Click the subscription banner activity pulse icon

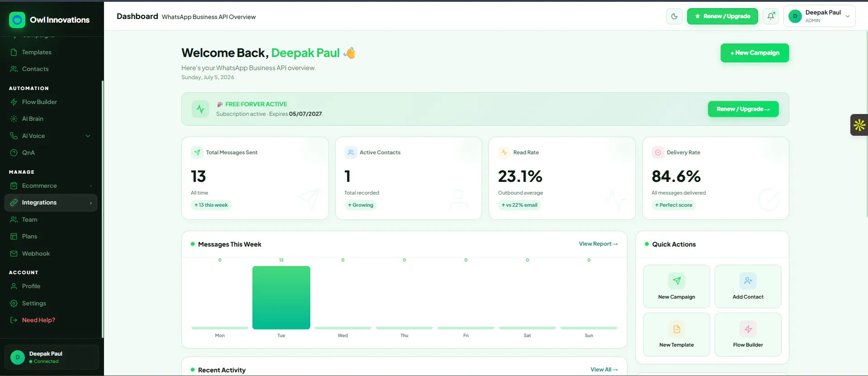click(x=200, y=109)
